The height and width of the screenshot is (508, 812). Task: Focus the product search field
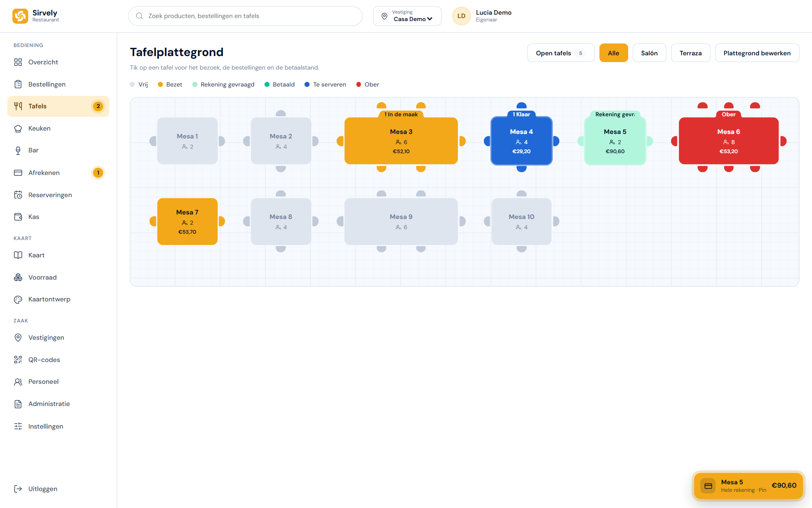pos(245,16)
